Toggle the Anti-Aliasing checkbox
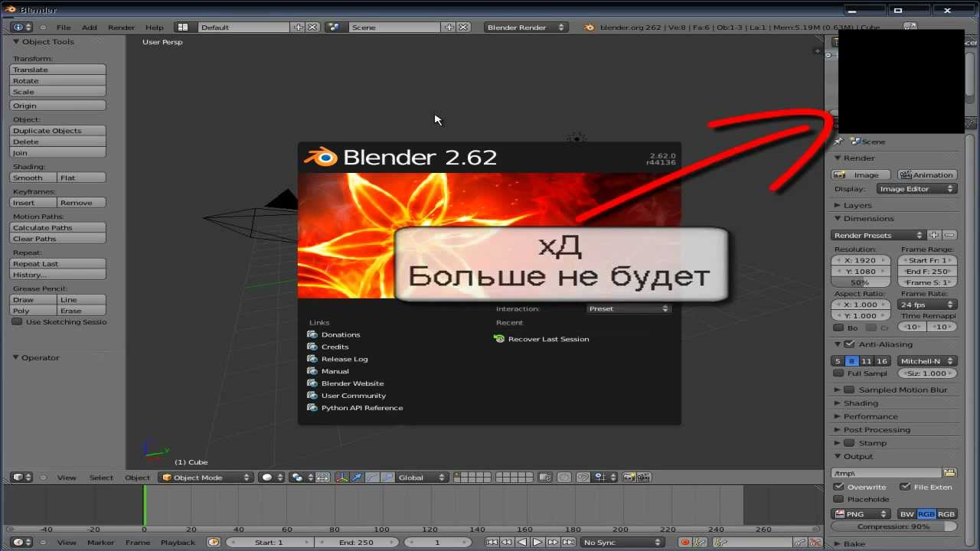This screenshot has width=980, height=551. [x=849, y=344]
